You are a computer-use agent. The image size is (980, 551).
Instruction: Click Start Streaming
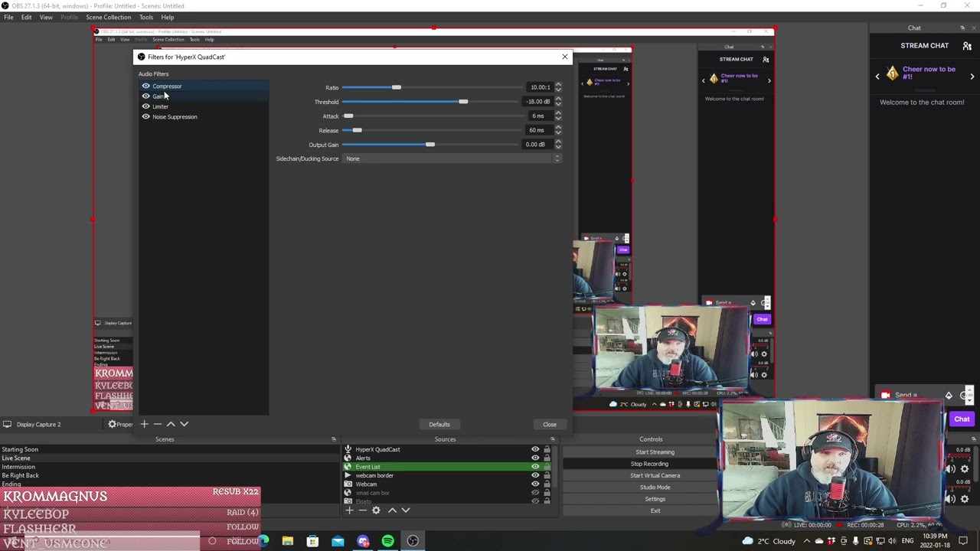pyautogui.click(x=655, y=452)
